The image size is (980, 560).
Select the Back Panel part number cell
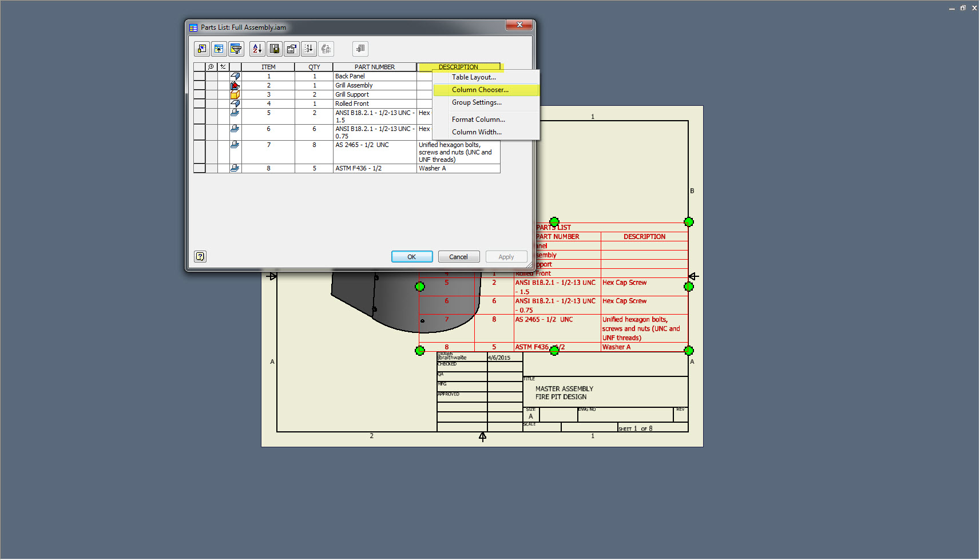click(x=375, y=76)
